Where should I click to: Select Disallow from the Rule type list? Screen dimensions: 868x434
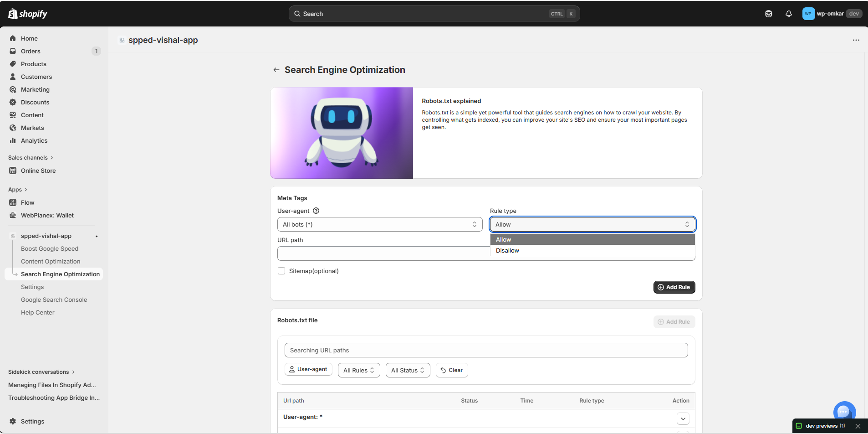click(x=507, y=250)
